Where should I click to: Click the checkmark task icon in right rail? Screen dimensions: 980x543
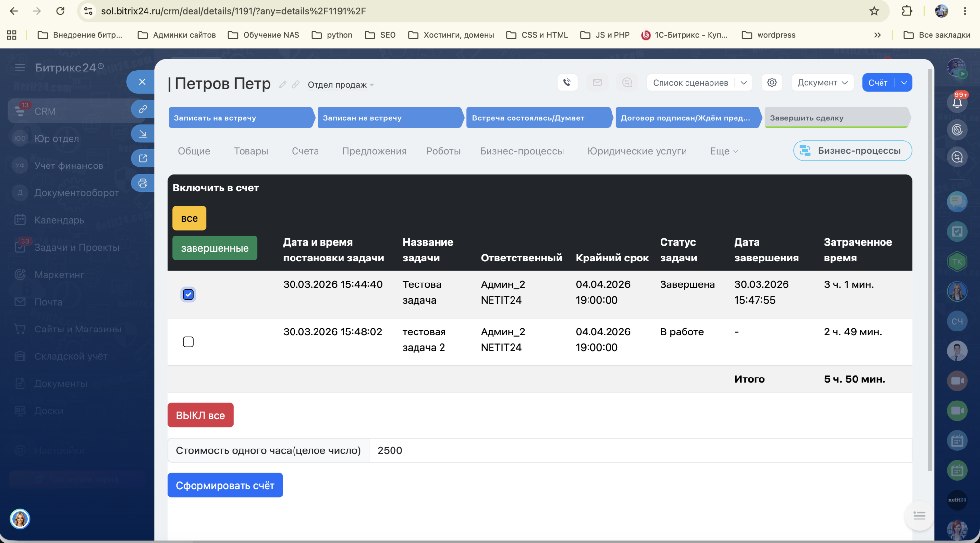coord(957,231)
